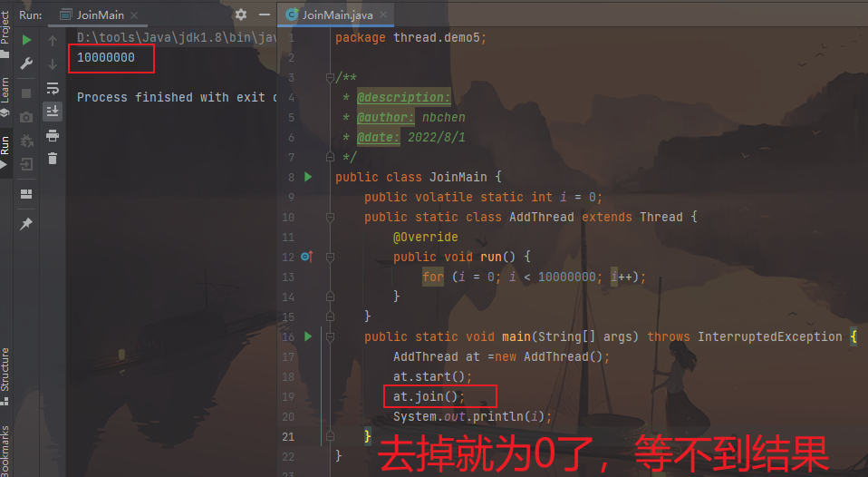Viewport: 868px width, 477px height.
Task: Click the Print console output icon
Action: coord(53,135)
